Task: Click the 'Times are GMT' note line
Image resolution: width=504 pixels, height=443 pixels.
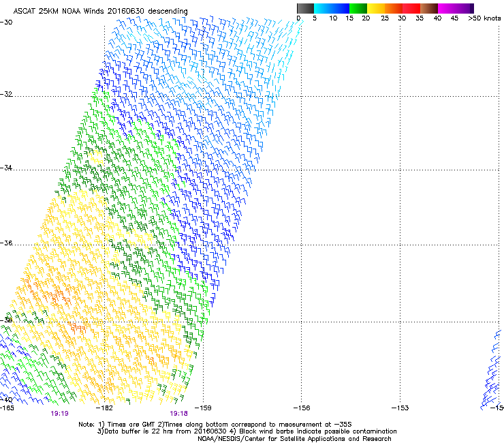Action: tap(215, 425)
